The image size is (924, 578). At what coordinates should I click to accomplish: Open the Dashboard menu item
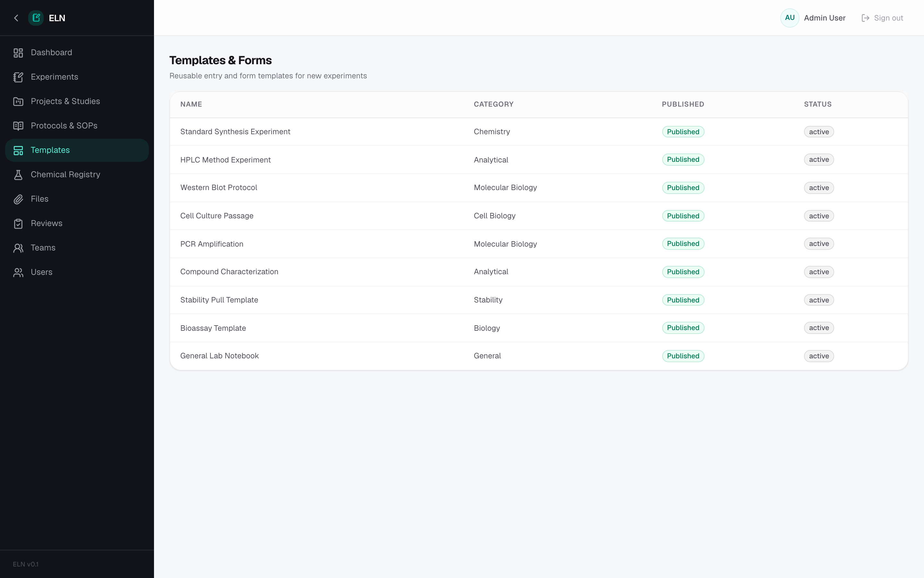tap(77, 53)
